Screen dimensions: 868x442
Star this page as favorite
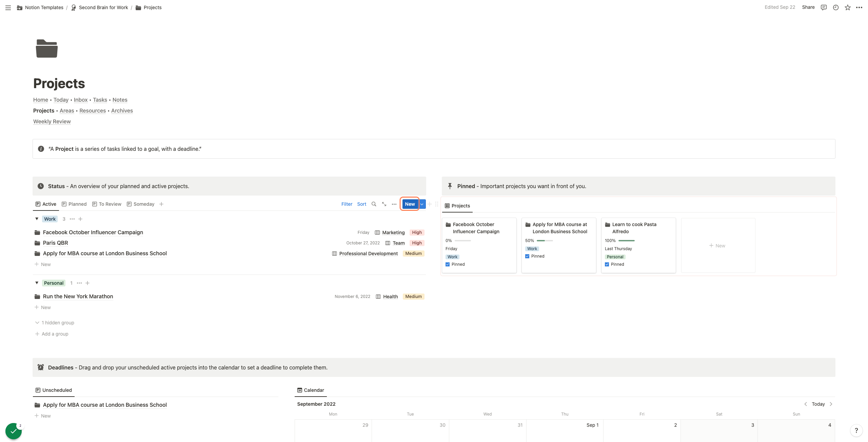point(848,7)
